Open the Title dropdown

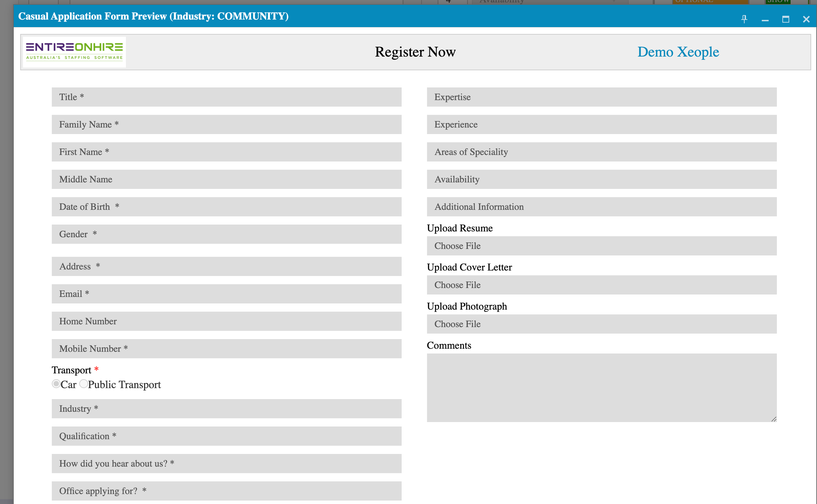[226, 97]
